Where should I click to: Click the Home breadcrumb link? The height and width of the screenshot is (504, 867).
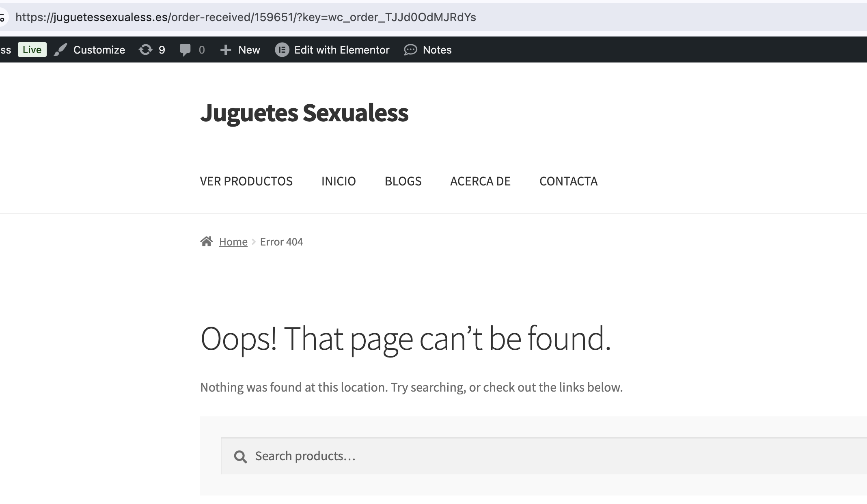pyautogui.click(x=233, y=242)
